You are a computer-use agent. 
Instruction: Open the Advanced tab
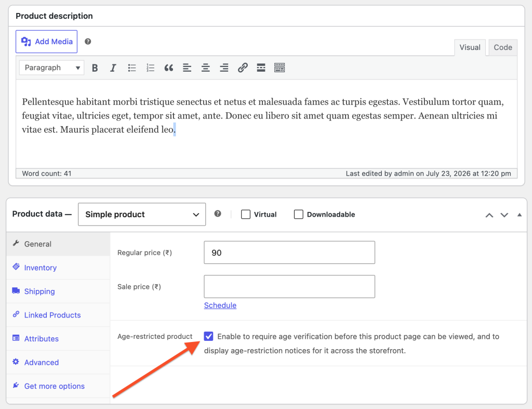tap(58, 363)
